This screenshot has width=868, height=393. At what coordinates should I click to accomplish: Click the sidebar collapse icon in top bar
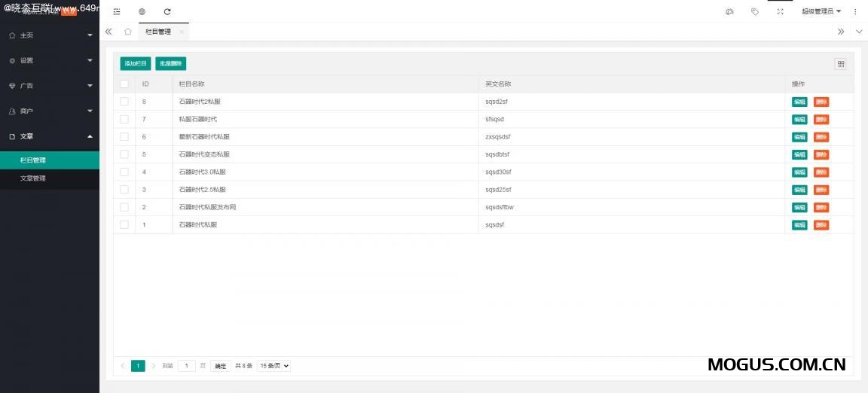point(117,11)
